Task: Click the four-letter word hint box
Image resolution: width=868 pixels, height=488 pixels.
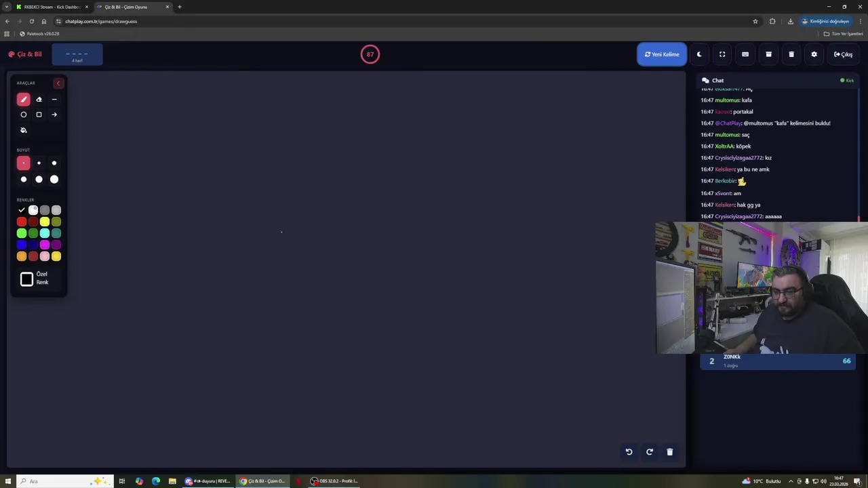Action: (x=77, y=55)
